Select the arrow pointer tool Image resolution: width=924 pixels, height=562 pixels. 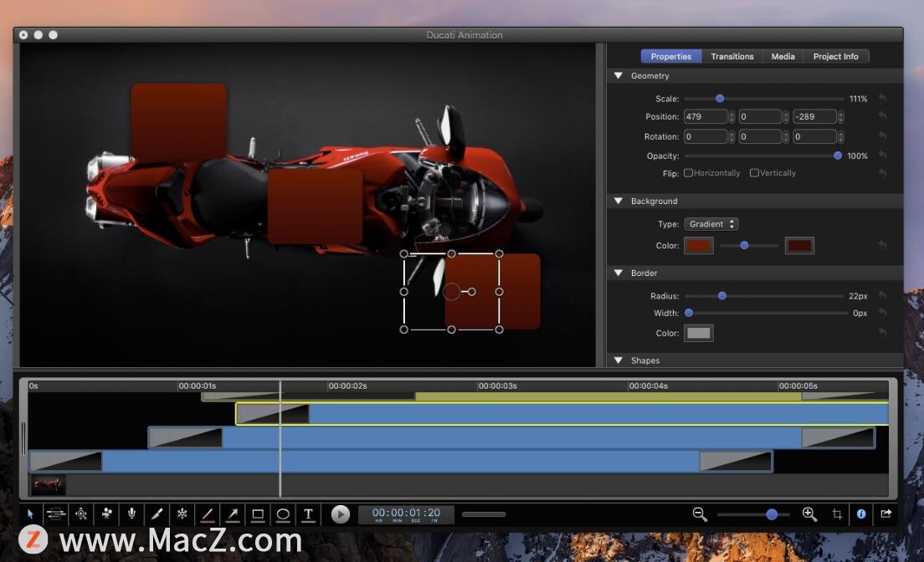coord(31,514)
